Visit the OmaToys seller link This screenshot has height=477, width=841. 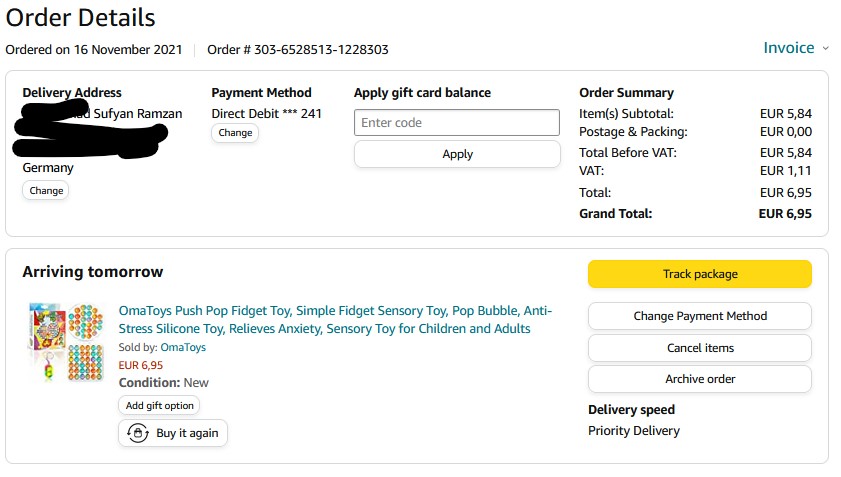tap(183, 347)
